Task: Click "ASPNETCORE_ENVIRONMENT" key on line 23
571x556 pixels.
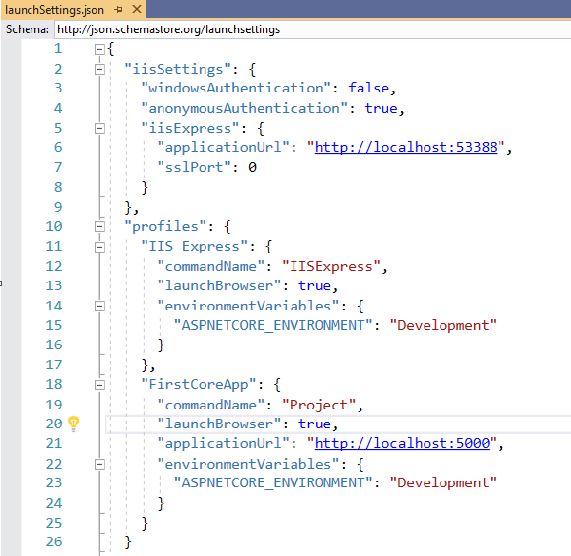Action: tap(273, 483)
